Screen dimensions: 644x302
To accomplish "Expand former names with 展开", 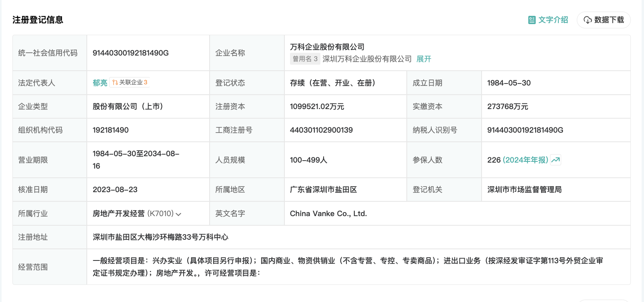I will (424, 59).
